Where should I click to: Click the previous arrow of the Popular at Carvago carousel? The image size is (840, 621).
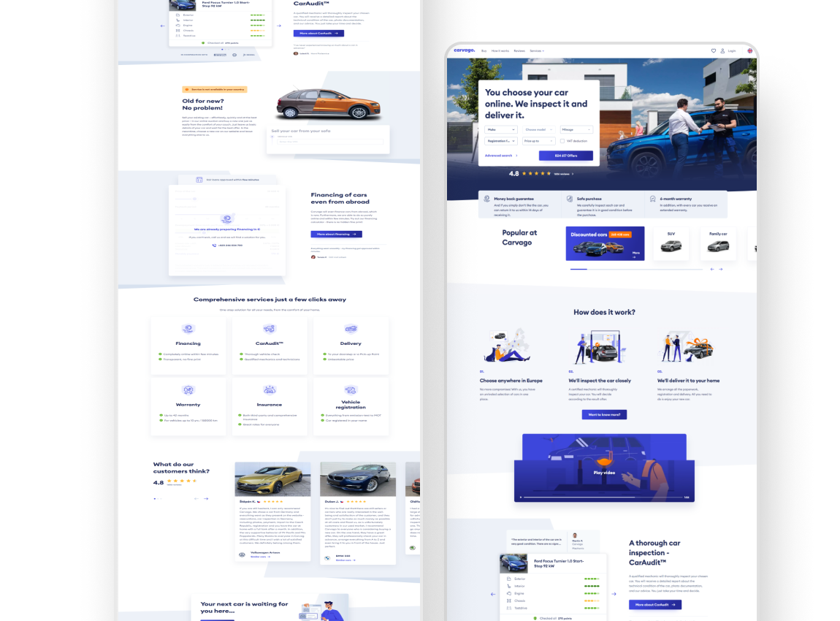[x=712, y=269]
